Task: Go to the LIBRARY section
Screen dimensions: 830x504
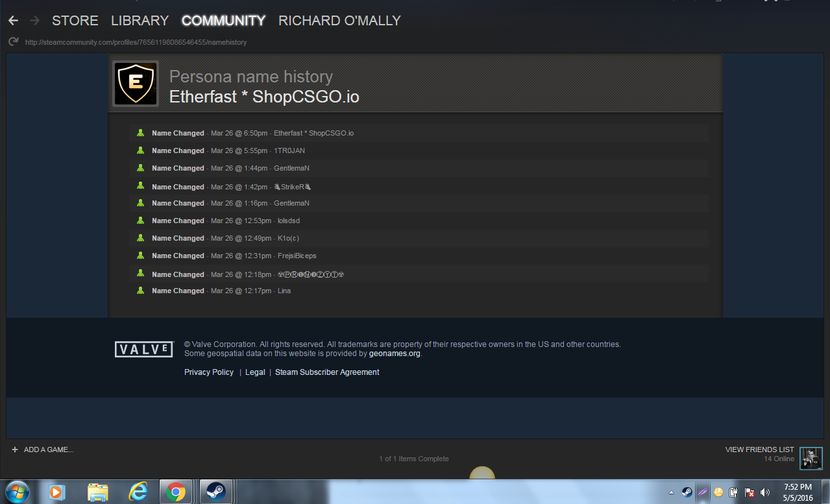Action: [x=140, y=21]
